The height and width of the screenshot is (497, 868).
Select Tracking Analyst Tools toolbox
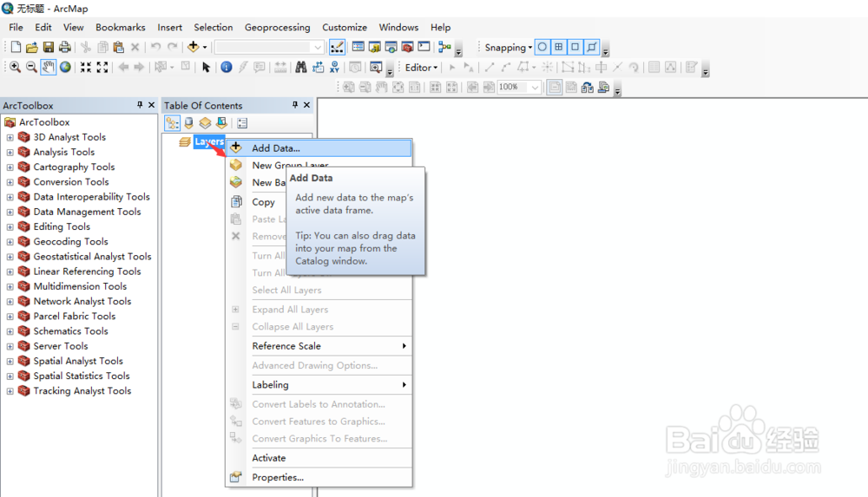tap(82, 390)
